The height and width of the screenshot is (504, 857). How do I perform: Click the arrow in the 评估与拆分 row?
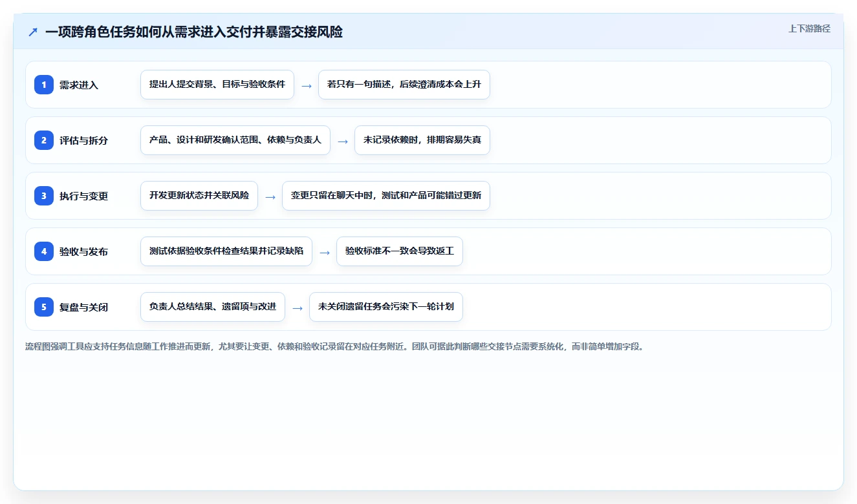coord(343,141)
